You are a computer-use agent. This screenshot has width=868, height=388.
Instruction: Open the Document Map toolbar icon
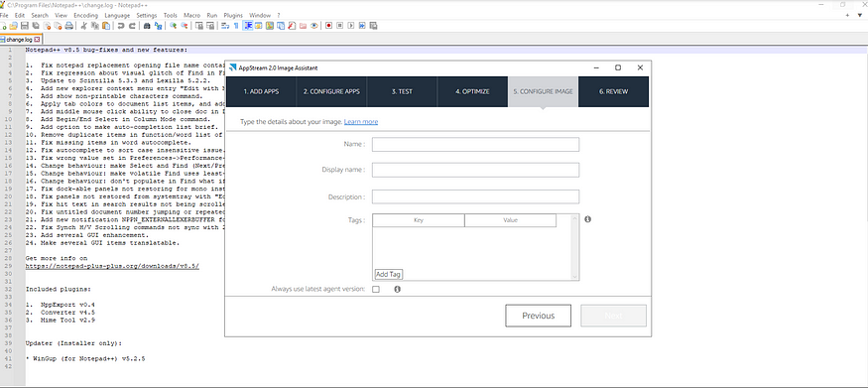coord(270,26)
